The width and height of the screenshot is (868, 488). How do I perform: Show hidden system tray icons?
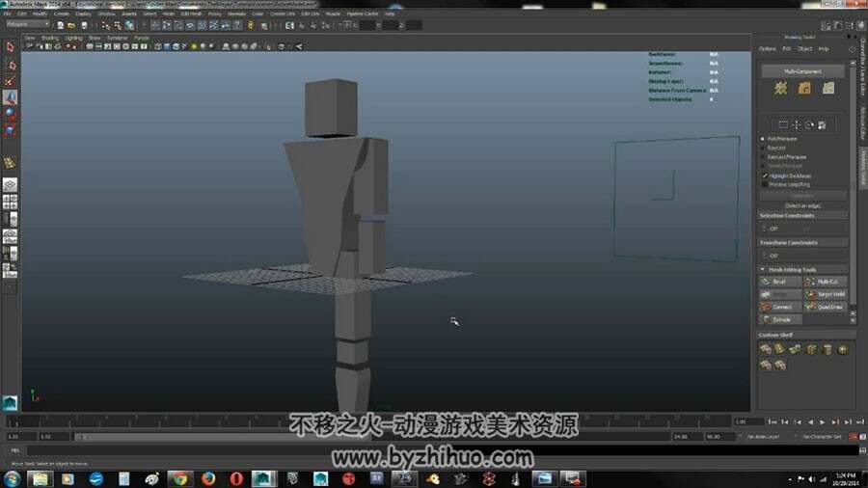click(790, 479)
